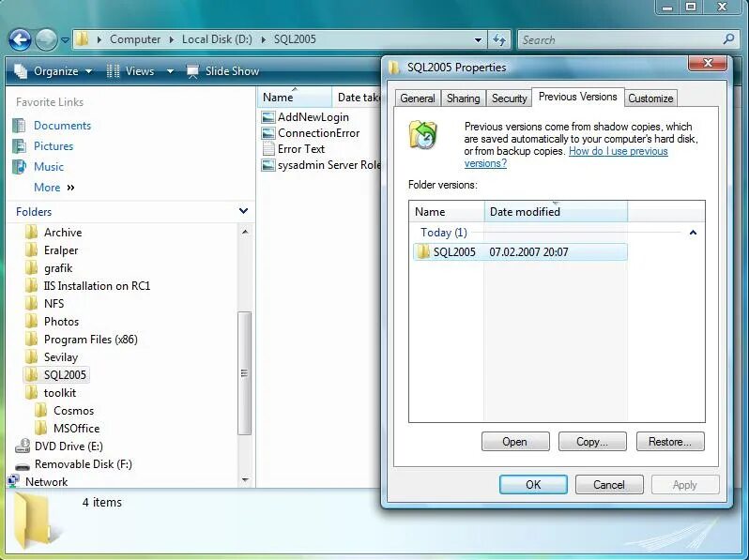
Task: Click the Network icon in tree
Action: coord(13,481)
